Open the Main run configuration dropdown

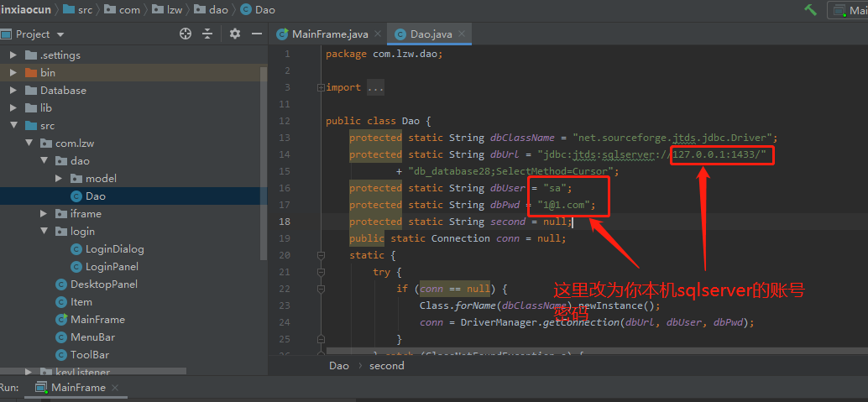pyautogui.click(x=849, y=9)
